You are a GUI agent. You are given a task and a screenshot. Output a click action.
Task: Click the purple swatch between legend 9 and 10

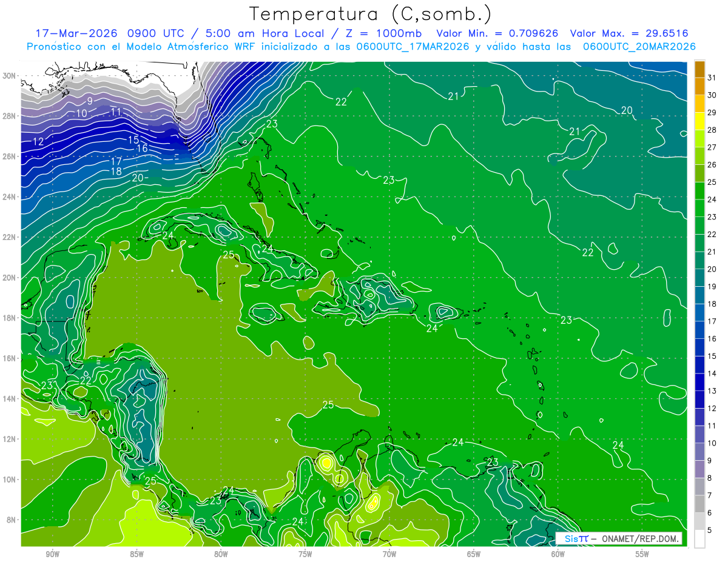[x=699, y=452]
